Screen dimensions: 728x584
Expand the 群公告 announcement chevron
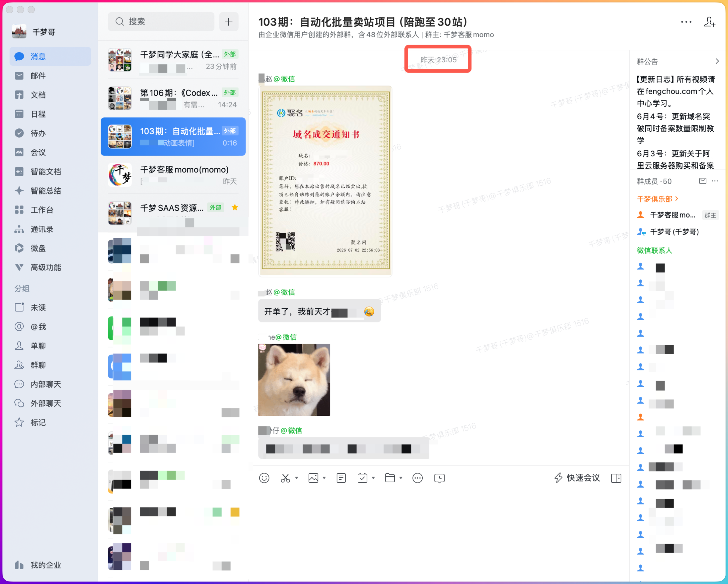(x=717, y=61)
